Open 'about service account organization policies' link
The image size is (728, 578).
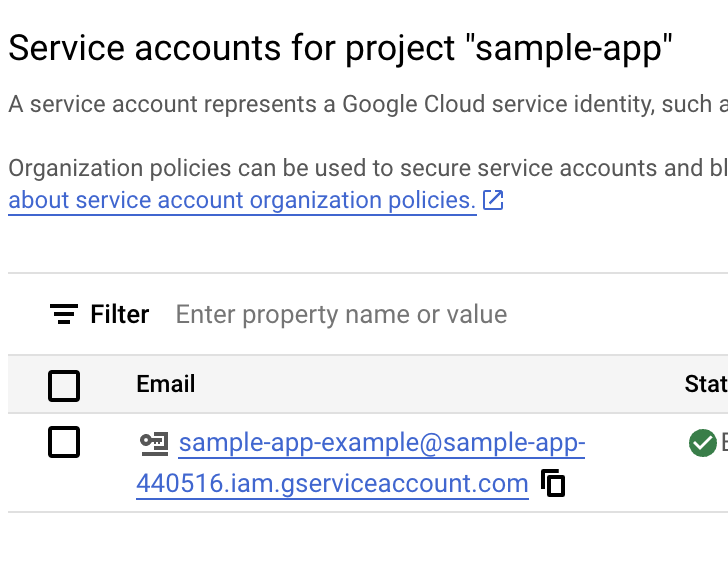point(242,201)
